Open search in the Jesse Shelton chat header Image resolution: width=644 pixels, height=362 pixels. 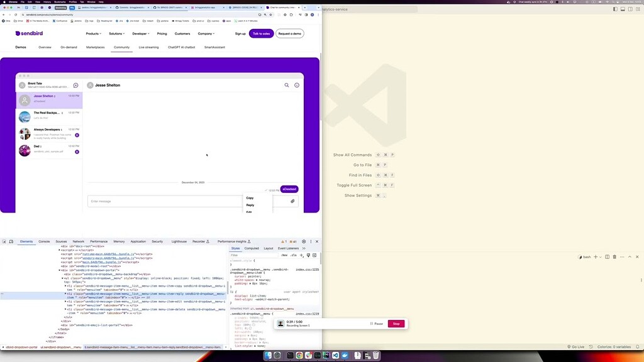click(286, 85)
